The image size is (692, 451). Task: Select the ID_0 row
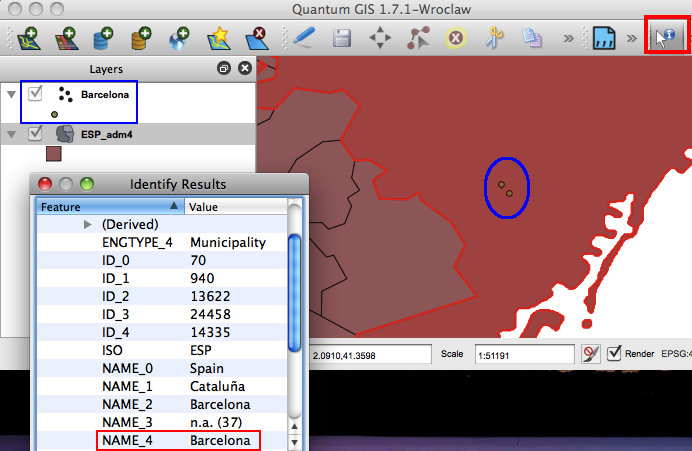[x=162, y=260]
